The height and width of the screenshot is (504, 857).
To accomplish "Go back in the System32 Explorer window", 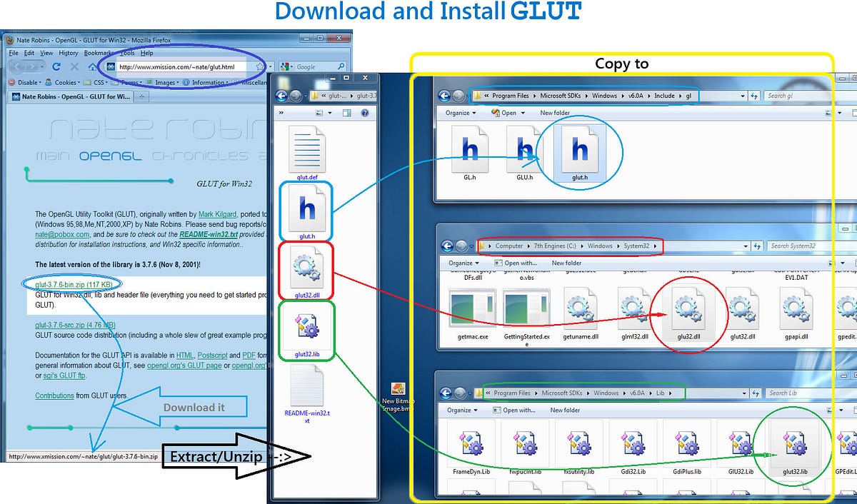I will point(447,246).
